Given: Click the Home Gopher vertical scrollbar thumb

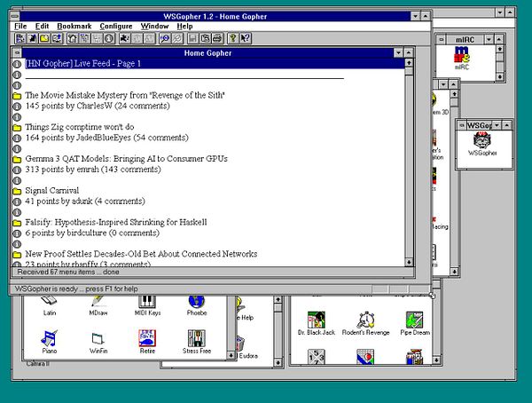Looking at the screenshot, I should (409, 71).
